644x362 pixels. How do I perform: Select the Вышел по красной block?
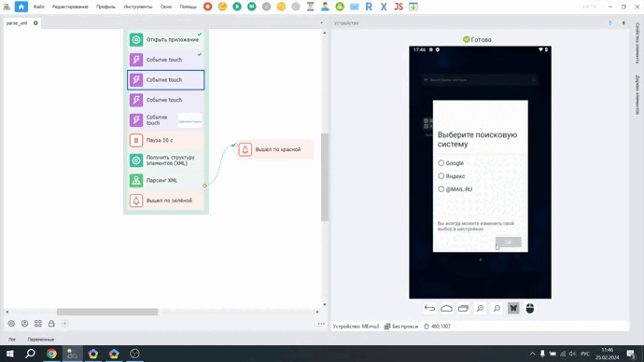275,149
